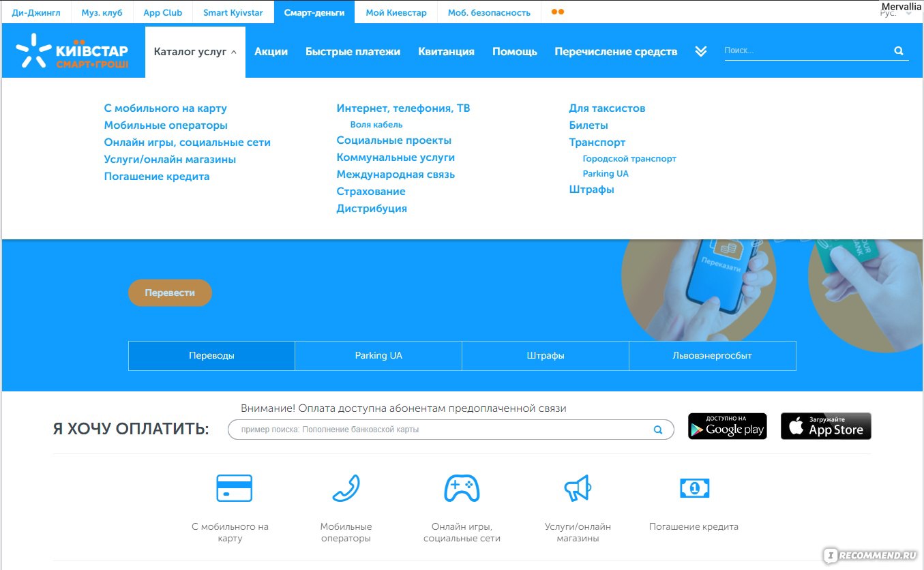Open Коммунальные услуги link

pyautogui.click(x=396, y=157)
